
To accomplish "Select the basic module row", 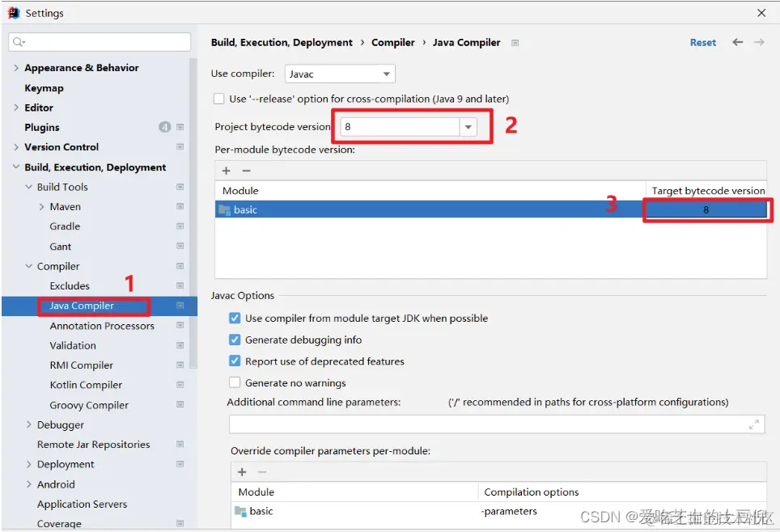I will point(490,209).
